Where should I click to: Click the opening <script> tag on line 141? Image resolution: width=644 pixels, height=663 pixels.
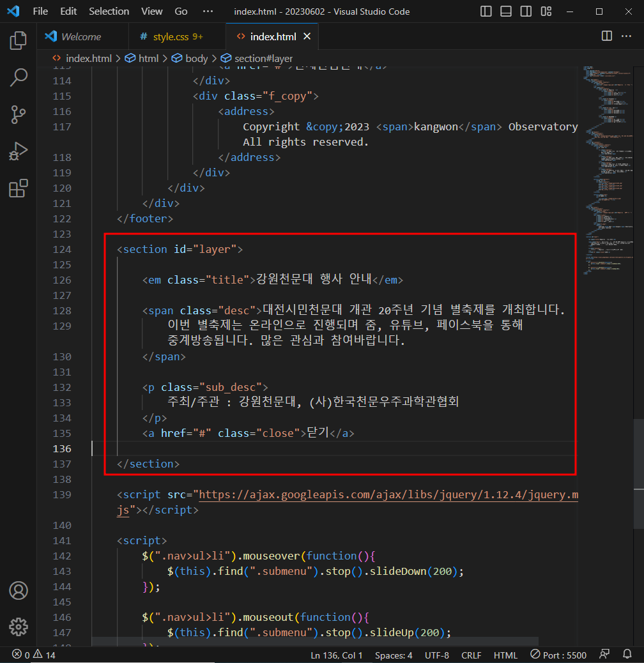[x=142, y=541]
